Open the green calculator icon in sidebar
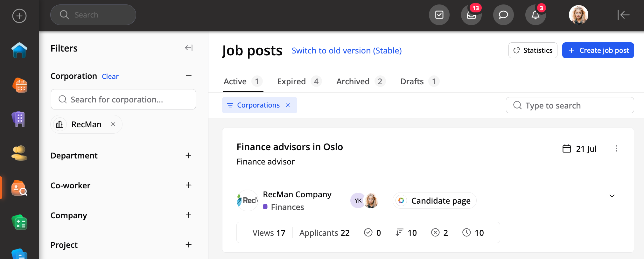This screenshot has width=644, height=259. (x=19, y=222)
